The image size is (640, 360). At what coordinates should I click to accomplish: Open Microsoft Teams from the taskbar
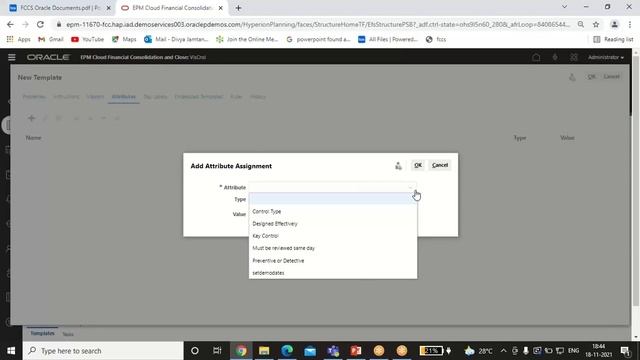(x=333, y=351)
